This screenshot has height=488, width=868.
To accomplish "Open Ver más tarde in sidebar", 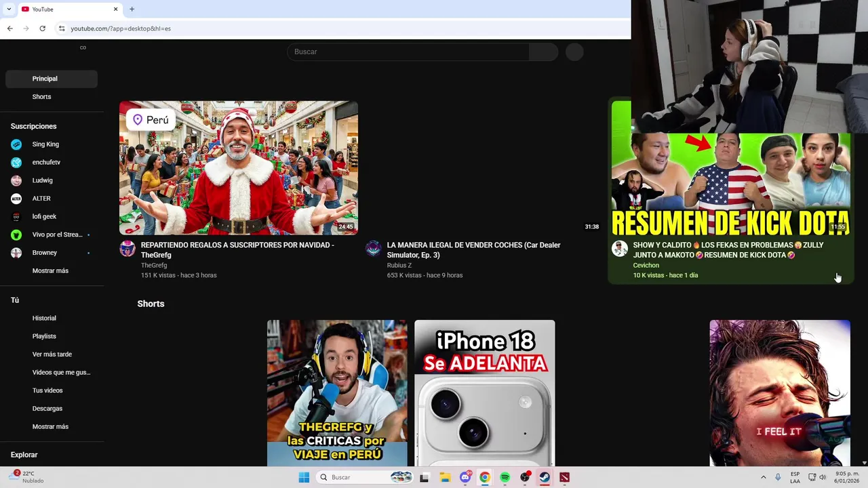I will pos(52,354).
